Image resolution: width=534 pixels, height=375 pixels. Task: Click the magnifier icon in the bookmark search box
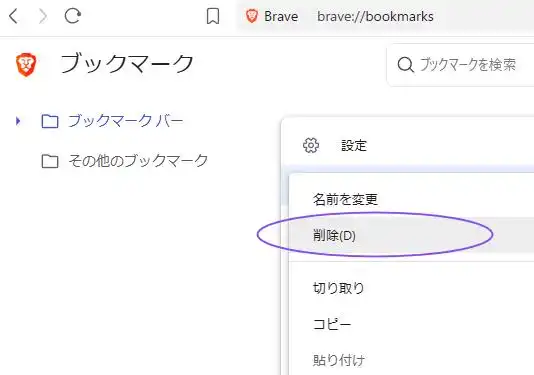[405, 64]
